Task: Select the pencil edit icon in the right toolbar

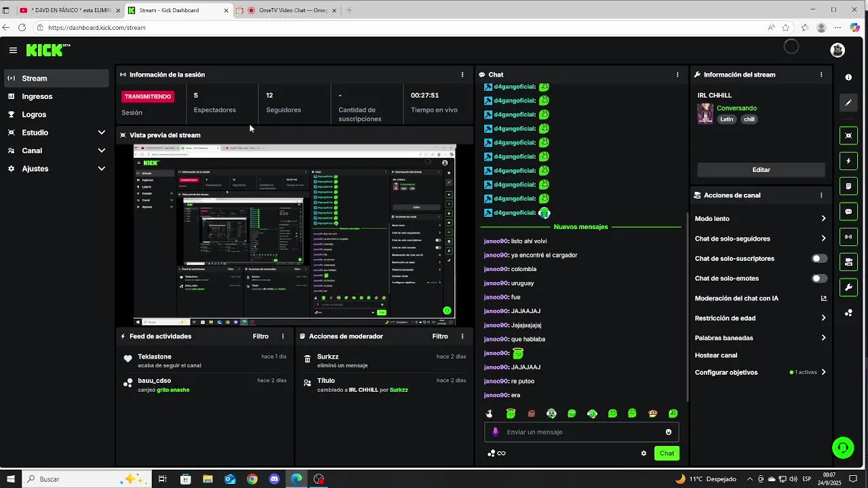Action: [x=848, y=103]
